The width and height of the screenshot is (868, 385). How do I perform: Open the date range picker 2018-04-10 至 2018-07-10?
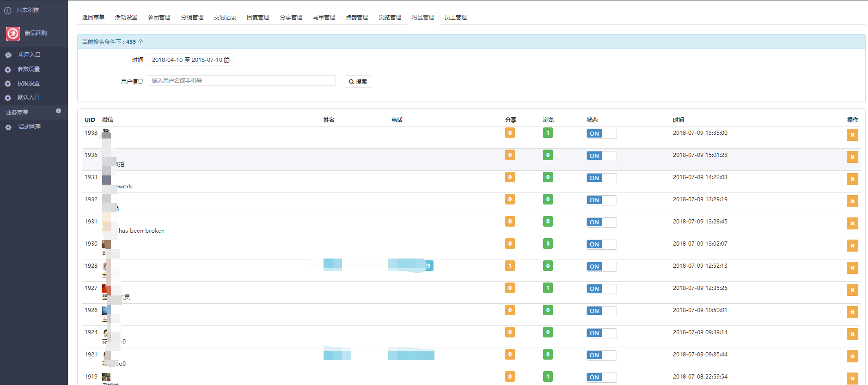click(x=190, y=60)
